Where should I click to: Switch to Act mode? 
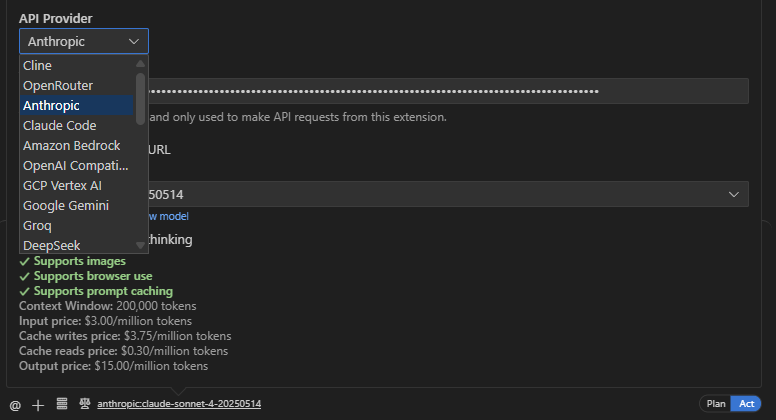(746, 404)
